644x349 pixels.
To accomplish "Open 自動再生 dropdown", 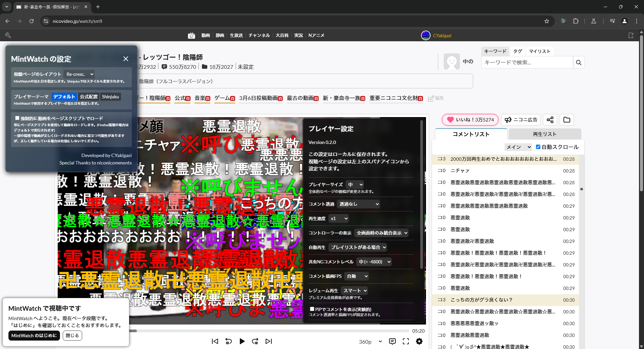I will [358, 247].
